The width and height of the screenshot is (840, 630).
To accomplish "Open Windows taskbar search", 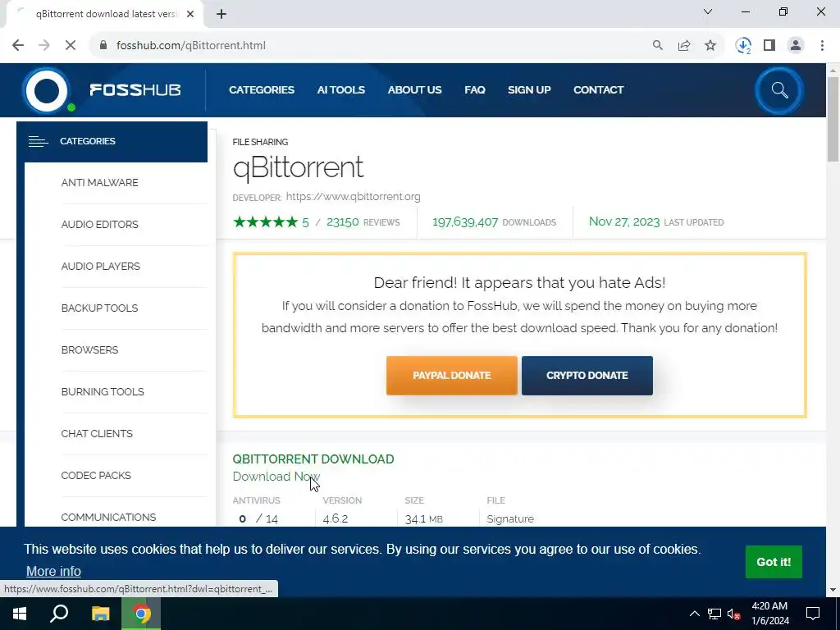I will point(59,614).
